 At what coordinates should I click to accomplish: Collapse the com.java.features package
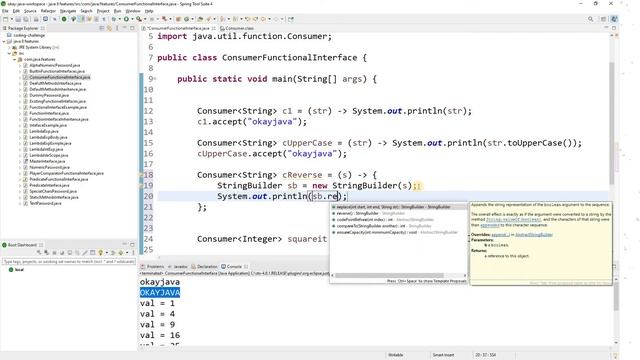click(14, 59)
